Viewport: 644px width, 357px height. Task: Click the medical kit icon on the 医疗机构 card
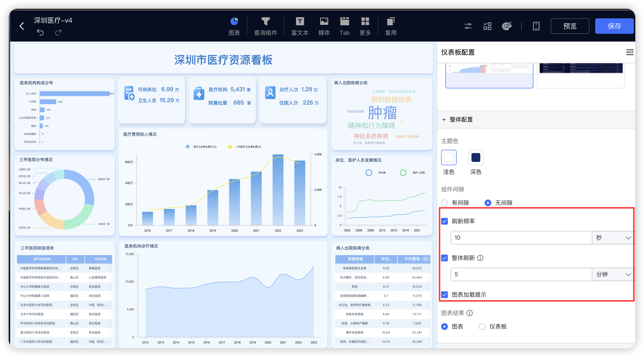[199, 93]
